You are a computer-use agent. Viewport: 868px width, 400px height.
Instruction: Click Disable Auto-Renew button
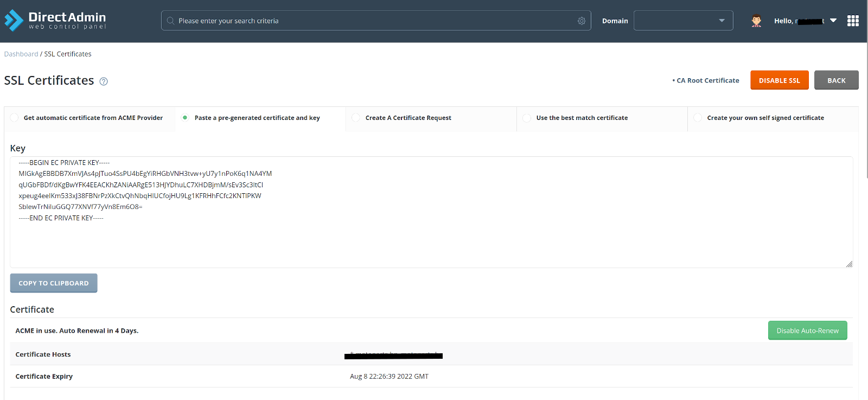pyautogui.click(x=807, y=331)
